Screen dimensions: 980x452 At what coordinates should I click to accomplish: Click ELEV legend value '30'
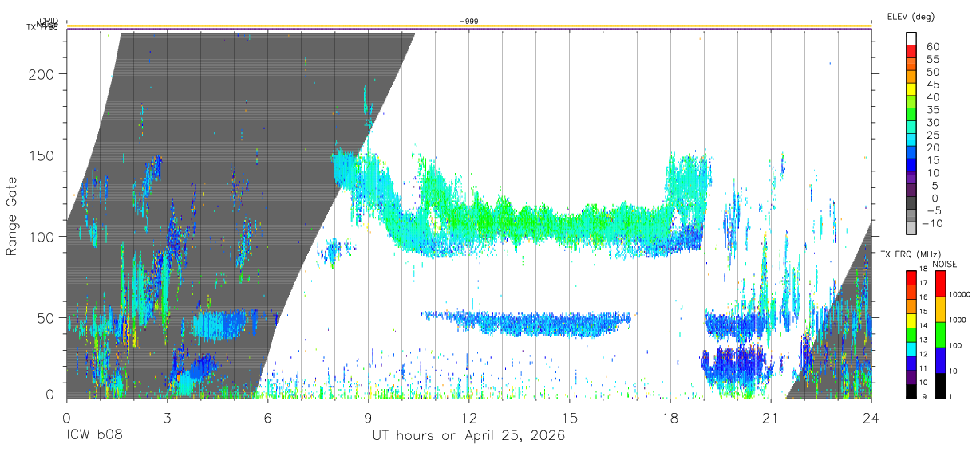933,122
